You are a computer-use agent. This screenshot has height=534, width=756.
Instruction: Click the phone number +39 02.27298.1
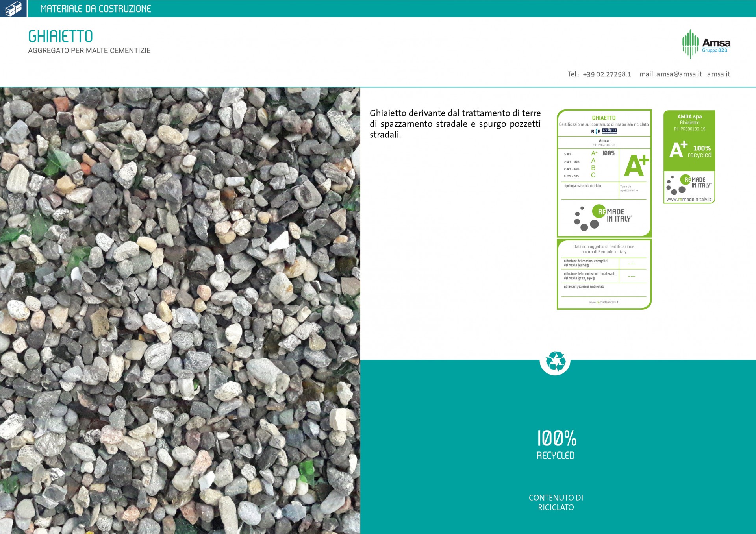click(x=607, y=74)
